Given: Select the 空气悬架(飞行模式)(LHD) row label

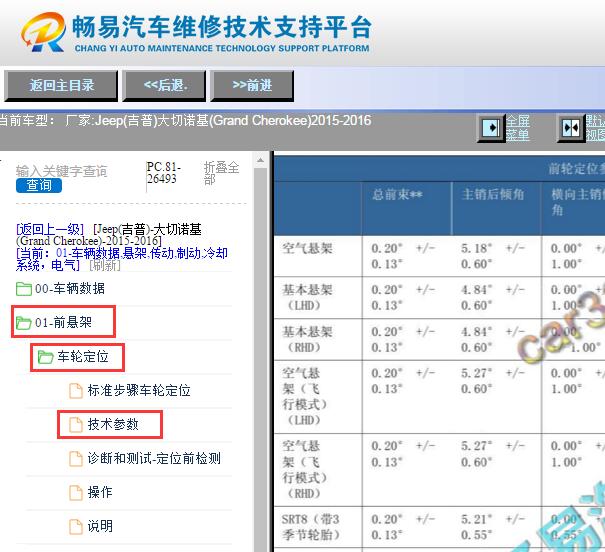Looking at the screenshot, I should tap(305, 396).
